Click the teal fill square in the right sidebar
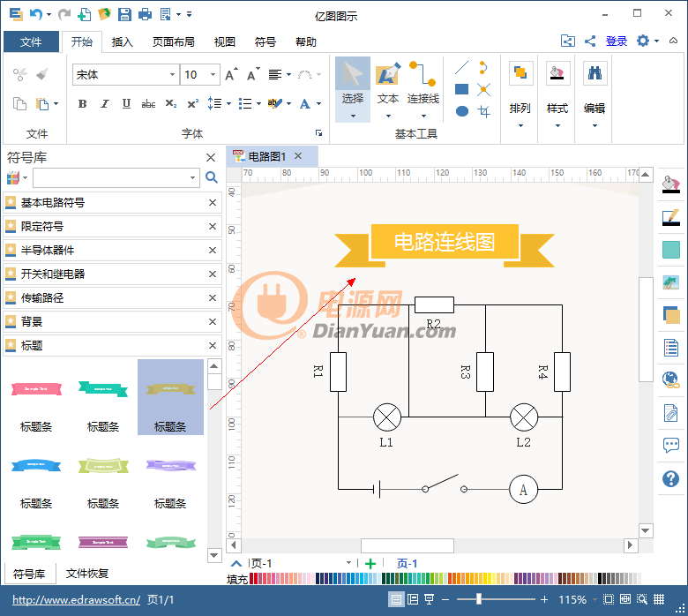Image resolution: width=688 pixels, height=616 pixels. point(671,250)
